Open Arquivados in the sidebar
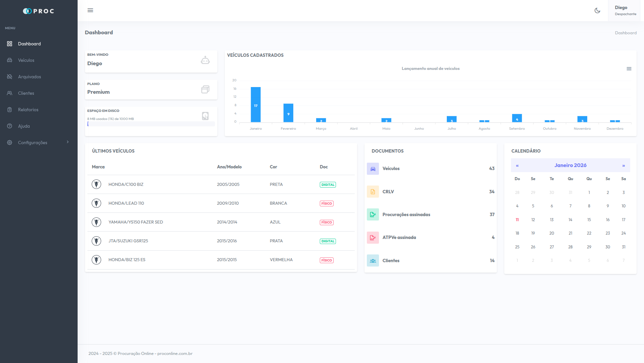Image resolution: width=644 pixels, height=363 pixels. (30, 77)
